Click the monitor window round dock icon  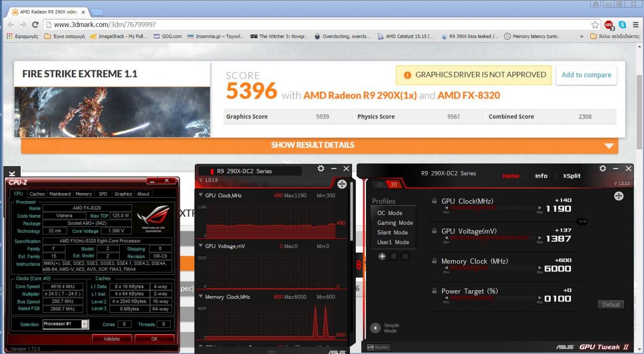[342, 184]
